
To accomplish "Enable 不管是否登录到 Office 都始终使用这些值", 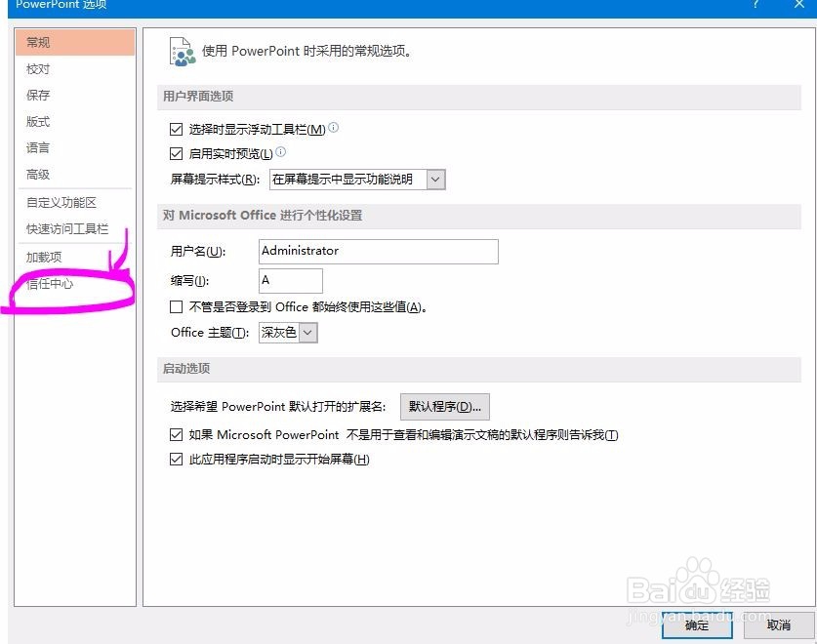I will [x=176, y=306].
